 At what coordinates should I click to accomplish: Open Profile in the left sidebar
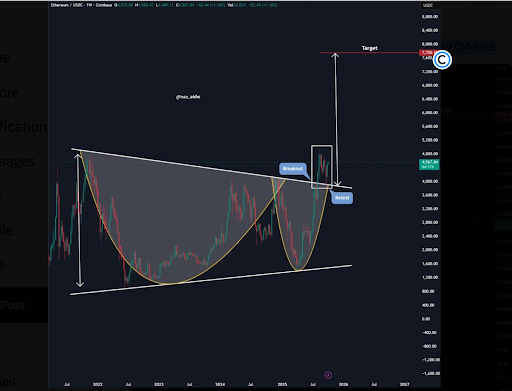[x=6, y=230]
